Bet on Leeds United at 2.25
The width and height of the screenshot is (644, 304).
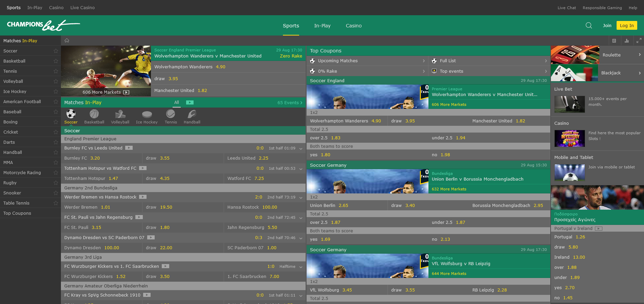(x=265, y=158)
